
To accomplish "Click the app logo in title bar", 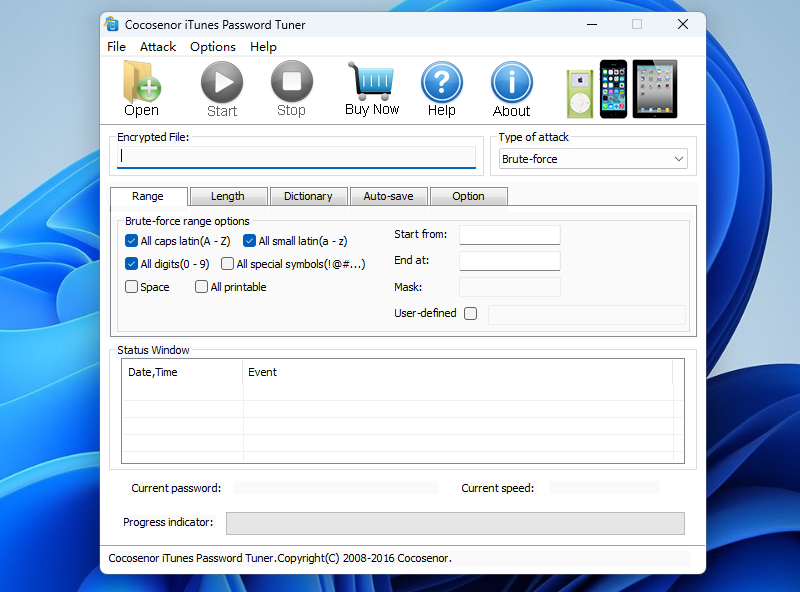I will click(x=111, y=24).
